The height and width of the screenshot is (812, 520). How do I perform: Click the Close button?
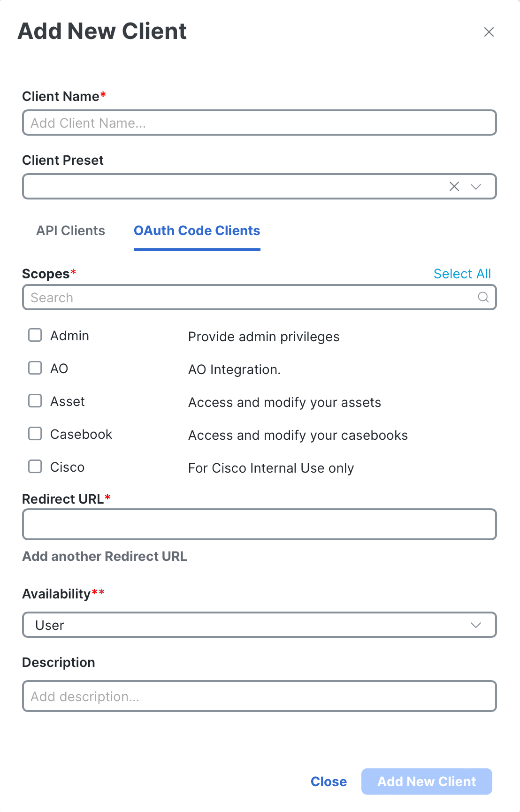329,781
